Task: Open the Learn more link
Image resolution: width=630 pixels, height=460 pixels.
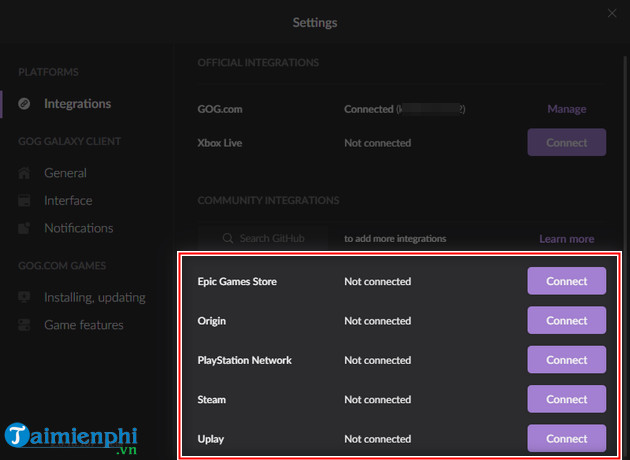Action: tap(567, 239)
